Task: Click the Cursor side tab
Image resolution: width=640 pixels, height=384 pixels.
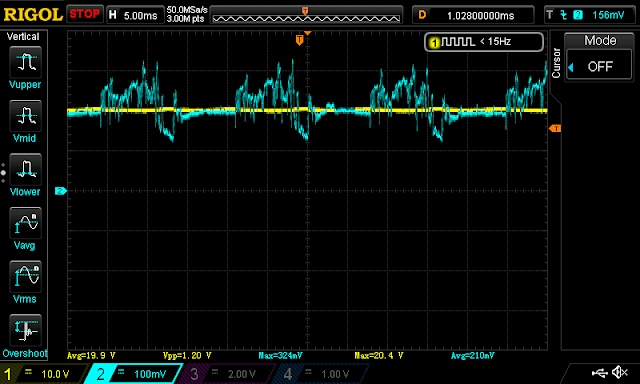Action: (556, 63)
